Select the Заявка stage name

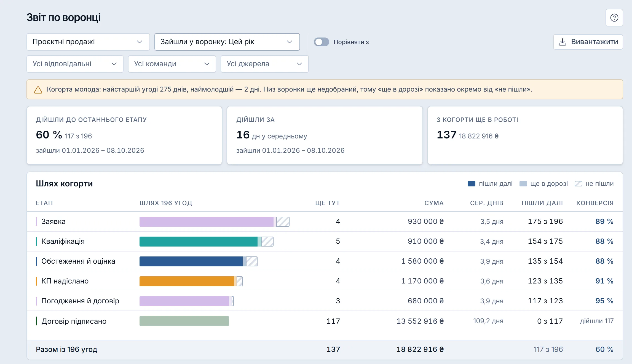click(53, 221)
